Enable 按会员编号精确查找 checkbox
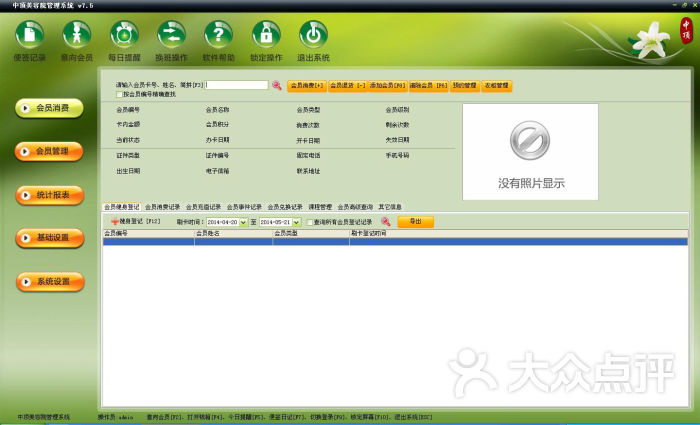Screen dimensions: 700x425 (120, 94)
